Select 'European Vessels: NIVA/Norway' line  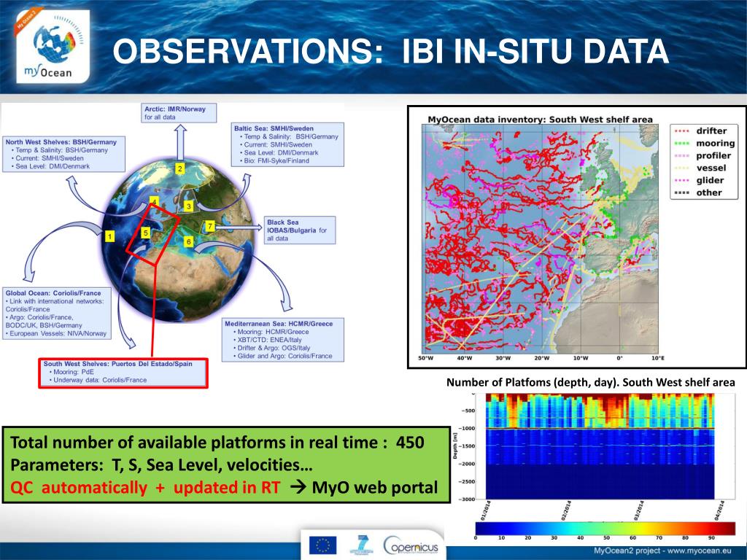point(55,334)
